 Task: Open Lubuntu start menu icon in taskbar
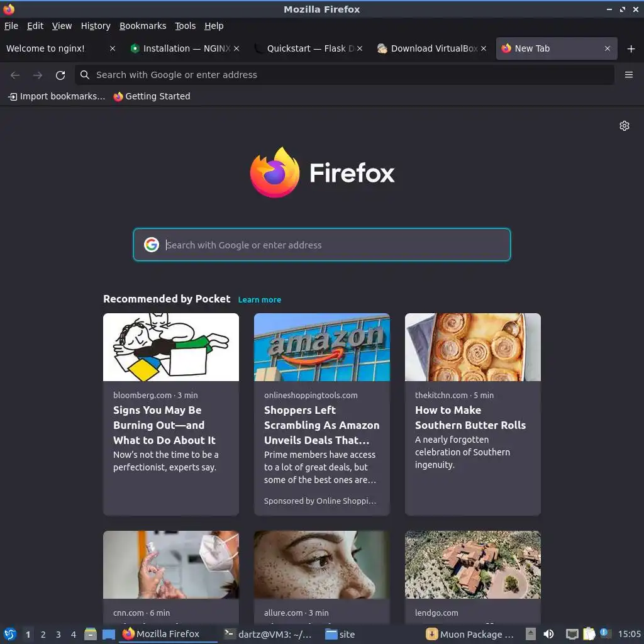[x=10, y=634]
